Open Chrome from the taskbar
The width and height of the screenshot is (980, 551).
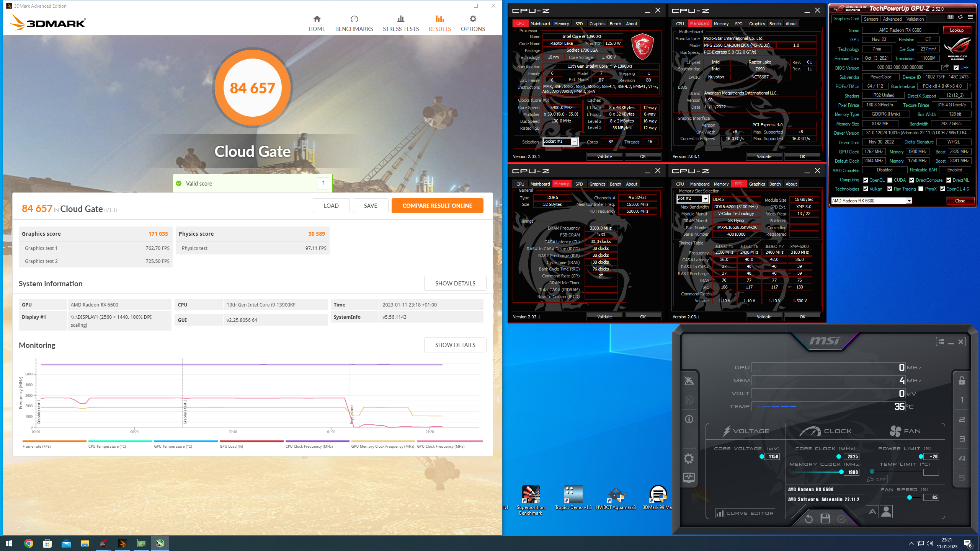click(29, 543)
